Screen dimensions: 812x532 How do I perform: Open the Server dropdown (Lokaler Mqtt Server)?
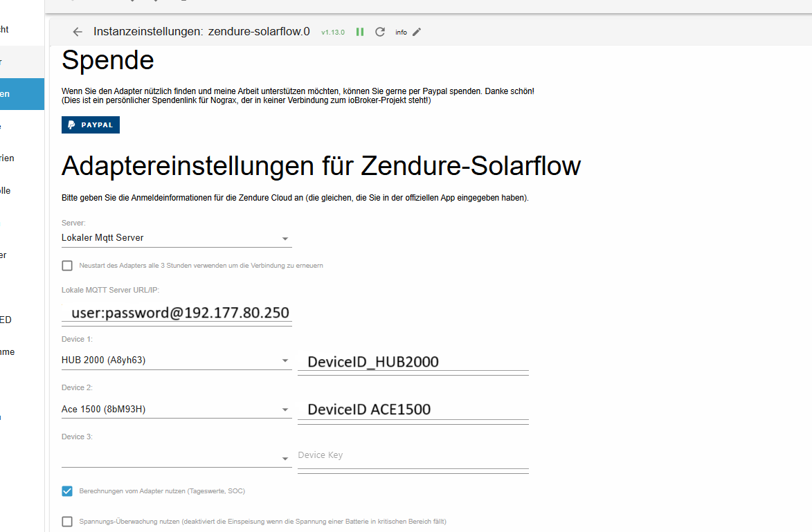tap(177, 238)
